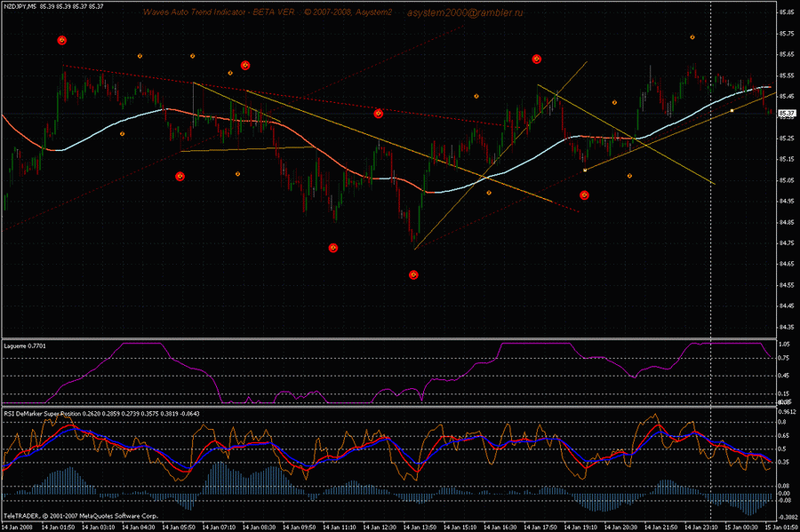Image resolution: width=800 pixels, height=532 pixels.
Task: Select the red circle marker above the 01:50 peak
Action: [x=61, y=40]
